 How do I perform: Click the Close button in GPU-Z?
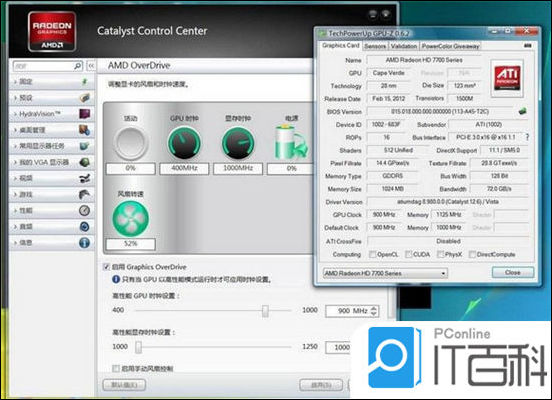(513, 273)
